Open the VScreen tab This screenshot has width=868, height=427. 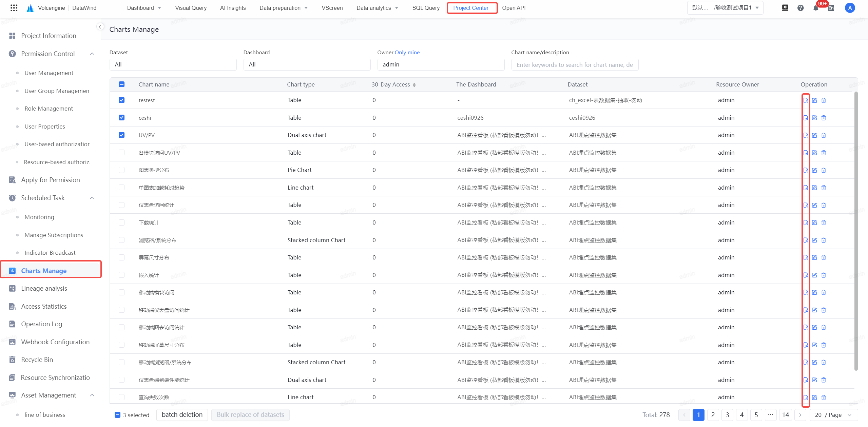point(332,8)
